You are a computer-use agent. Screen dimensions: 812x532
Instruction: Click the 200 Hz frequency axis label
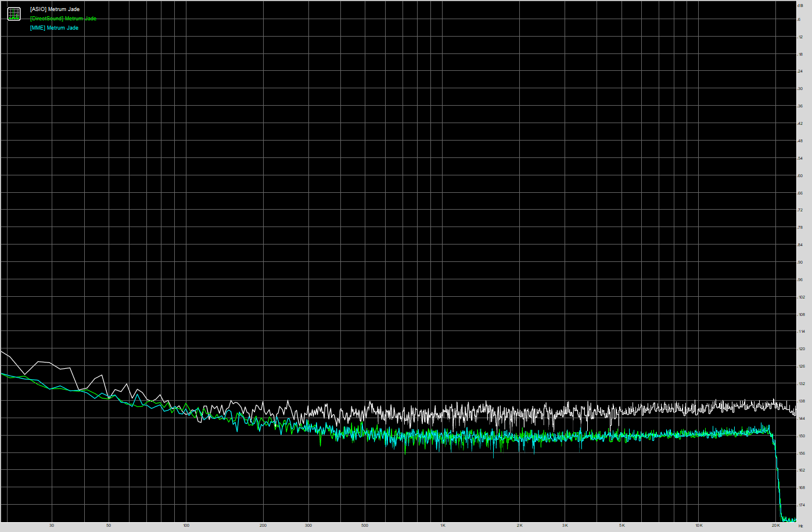(x=263, y=526)
